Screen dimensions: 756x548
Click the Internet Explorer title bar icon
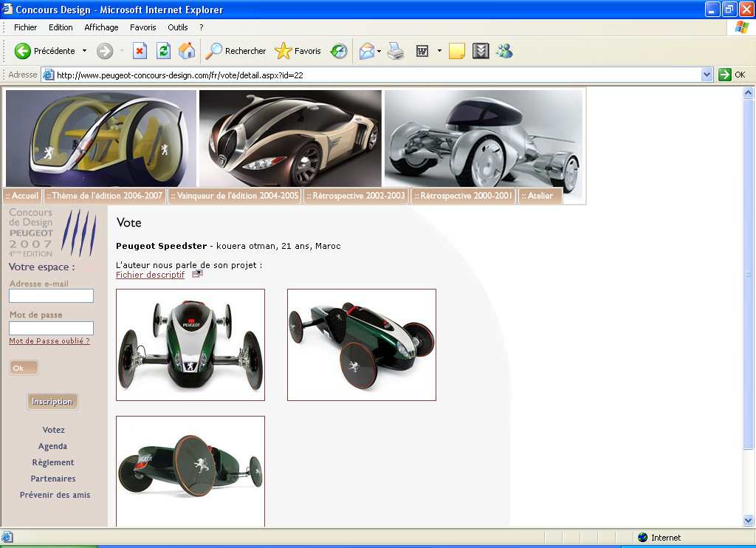tap(7, 9)
